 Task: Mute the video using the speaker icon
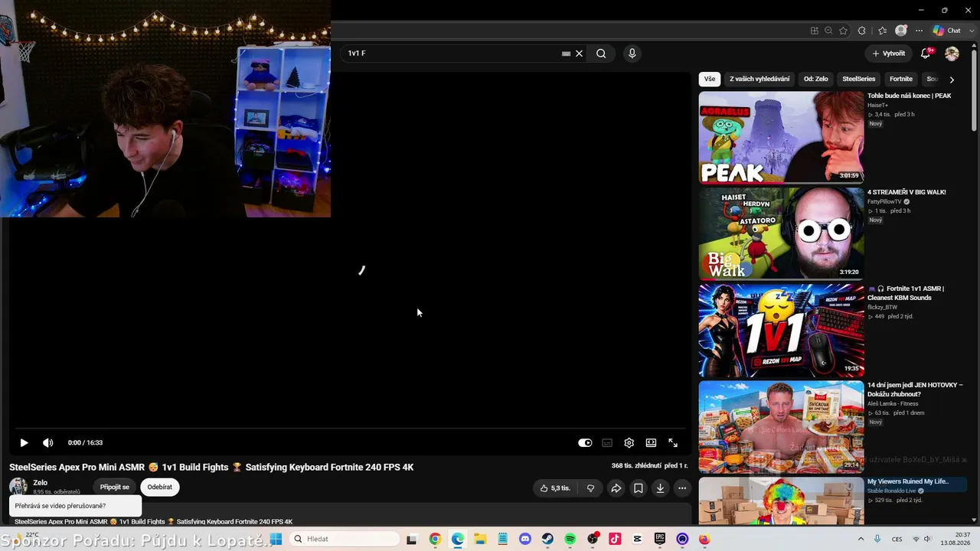point(47,442)
